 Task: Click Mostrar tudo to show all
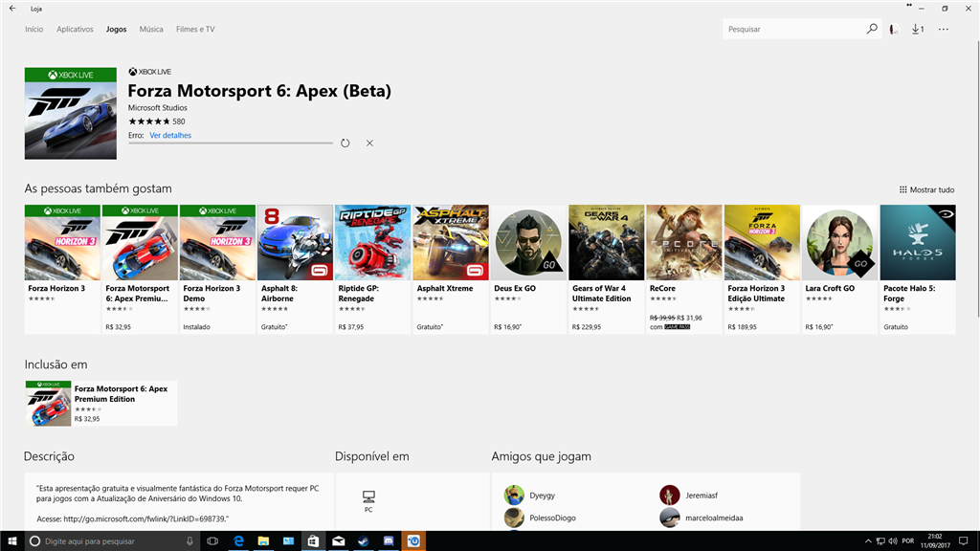coord(926,190)
